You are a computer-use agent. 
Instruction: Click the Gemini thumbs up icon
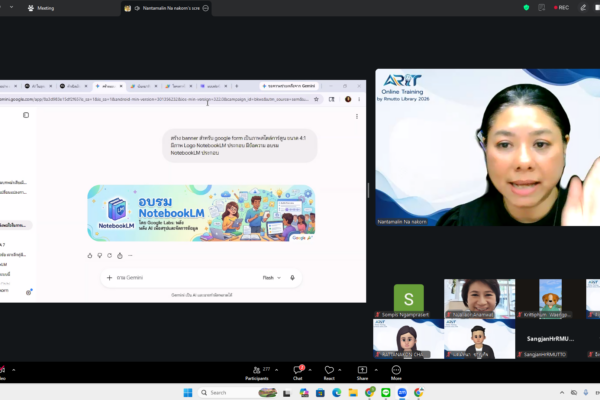90,256
